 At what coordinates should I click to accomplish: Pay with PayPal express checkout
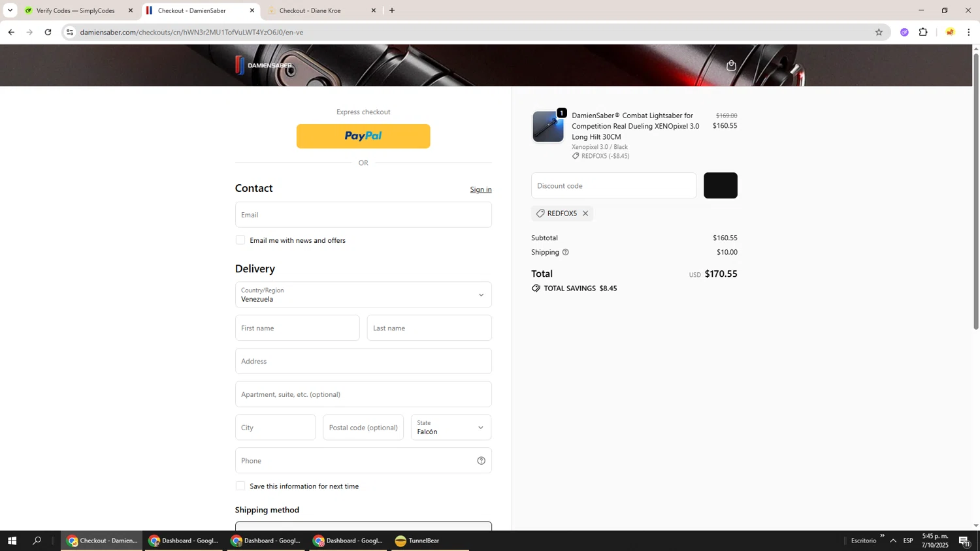(363, 136)
